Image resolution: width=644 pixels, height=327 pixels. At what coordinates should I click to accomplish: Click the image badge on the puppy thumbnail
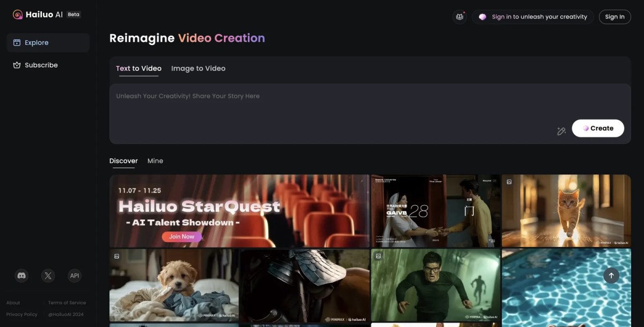pyautogui.click(x=116, y=257)
